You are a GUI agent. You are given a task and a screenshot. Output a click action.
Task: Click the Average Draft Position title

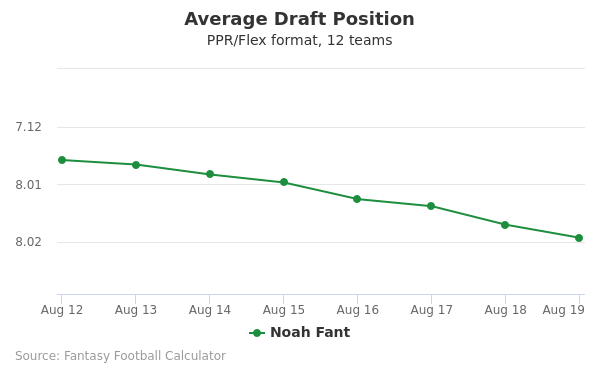coord(300,19)
